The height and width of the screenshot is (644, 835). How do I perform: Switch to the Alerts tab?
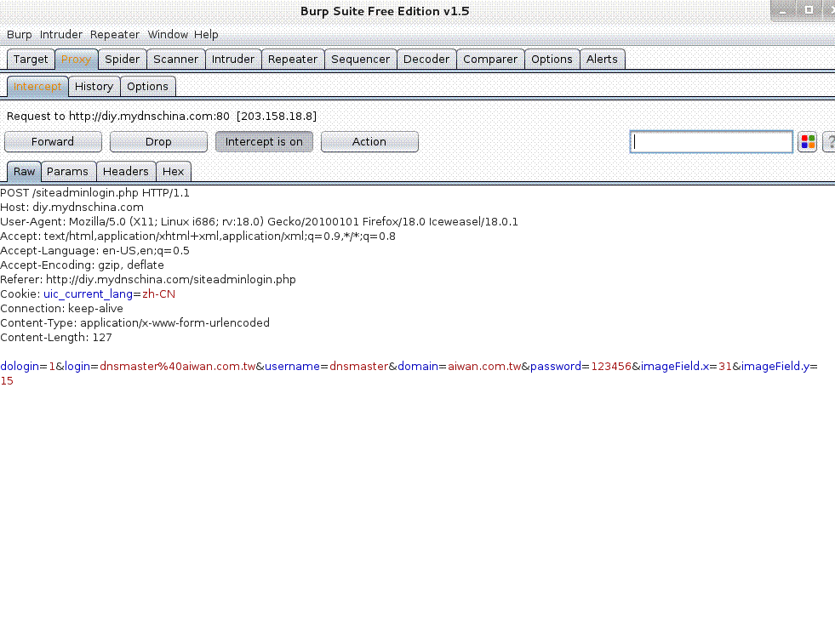click(603, 59)
